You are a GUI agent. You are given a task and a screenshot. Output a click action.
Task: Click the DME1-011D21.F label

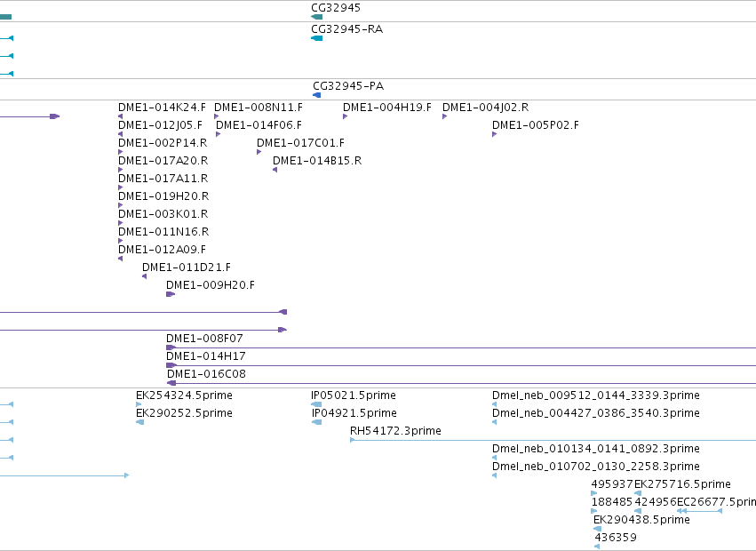[187, 268]
